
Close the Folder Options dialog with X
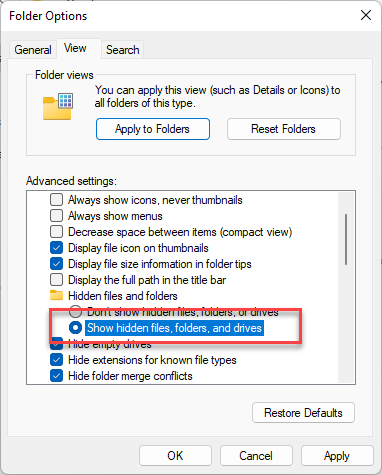(366, 15)
